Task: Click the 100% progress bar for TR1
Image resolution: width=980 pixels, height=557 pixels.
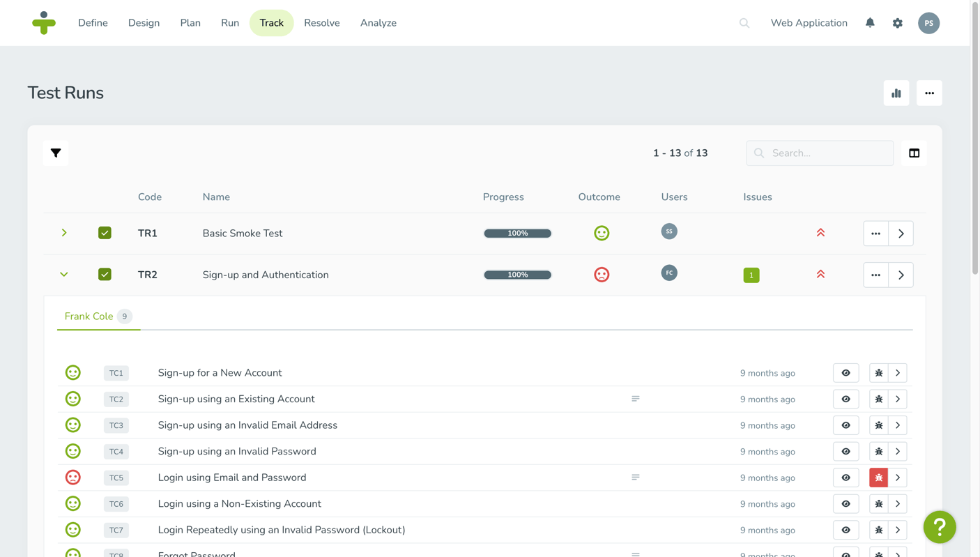Action: click(x=517, y=233)
